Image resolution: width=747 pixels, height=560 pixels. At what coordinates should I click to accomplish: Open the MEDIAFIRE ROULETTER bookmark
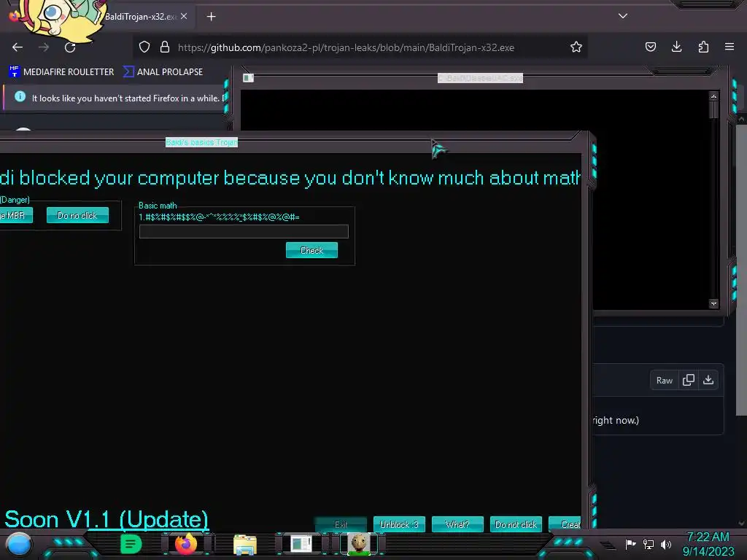[61, 72]
